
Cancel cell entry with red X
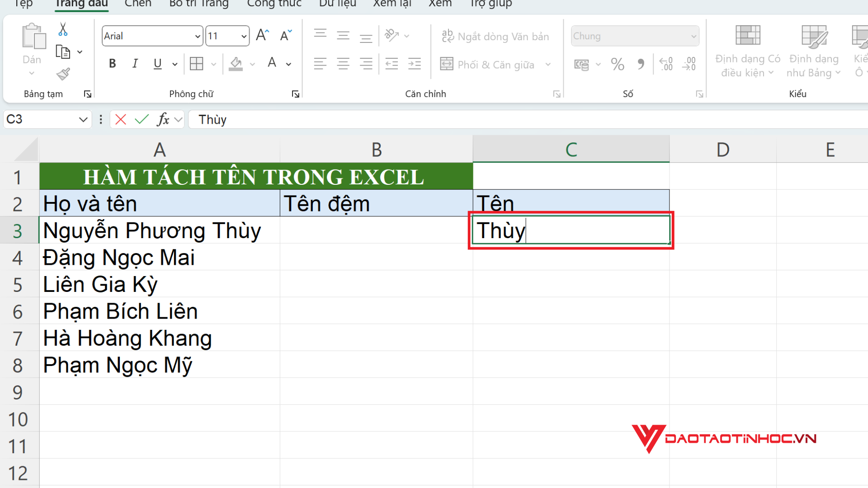[x=121, y=119]
